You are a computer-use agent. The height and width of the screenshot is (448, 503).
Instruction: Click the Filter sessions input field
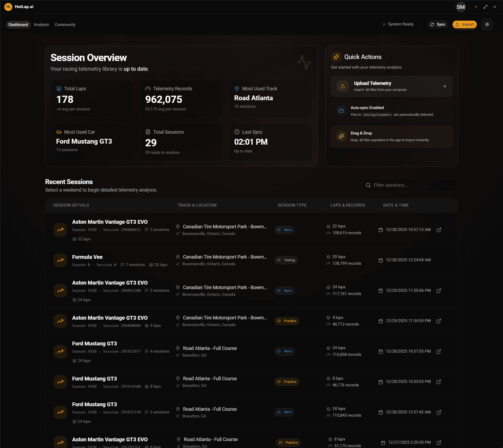point(410,185)
